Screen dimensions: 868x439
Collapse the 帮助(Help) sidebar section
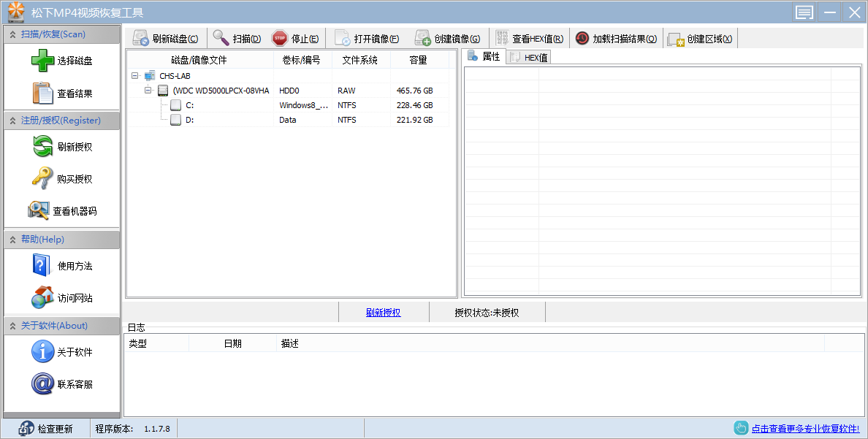click(12, 239)
